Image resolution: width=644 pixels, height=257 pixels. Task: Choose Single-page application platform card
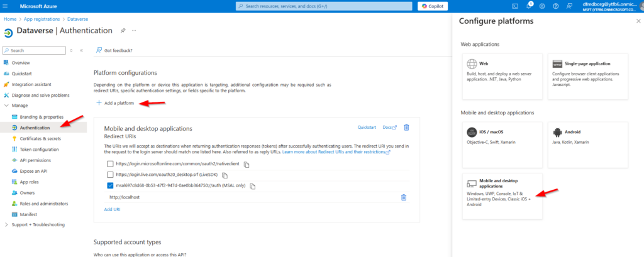click(588, 77)
